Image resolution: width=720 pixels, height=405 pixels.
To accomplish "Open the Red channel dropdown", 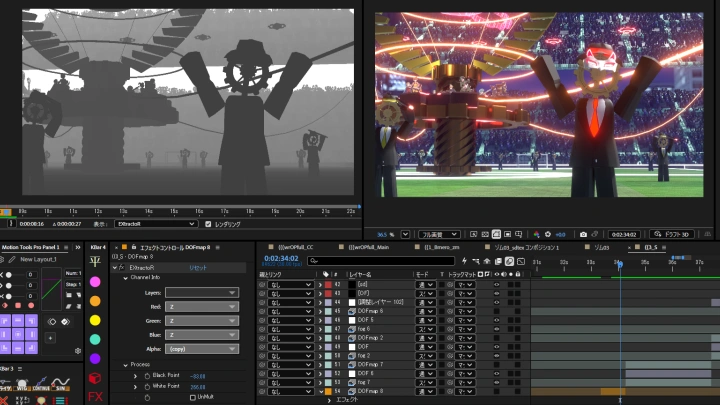I will pos(202,307).
